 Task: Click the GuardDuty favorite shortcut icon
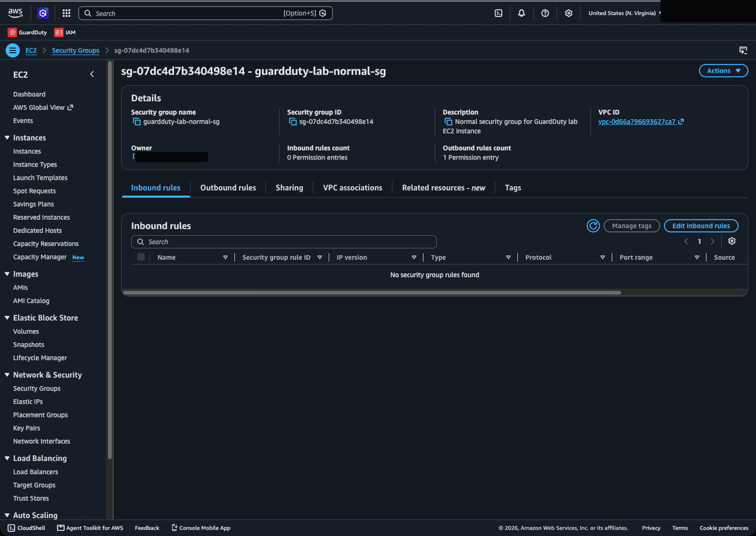[12, 32]
